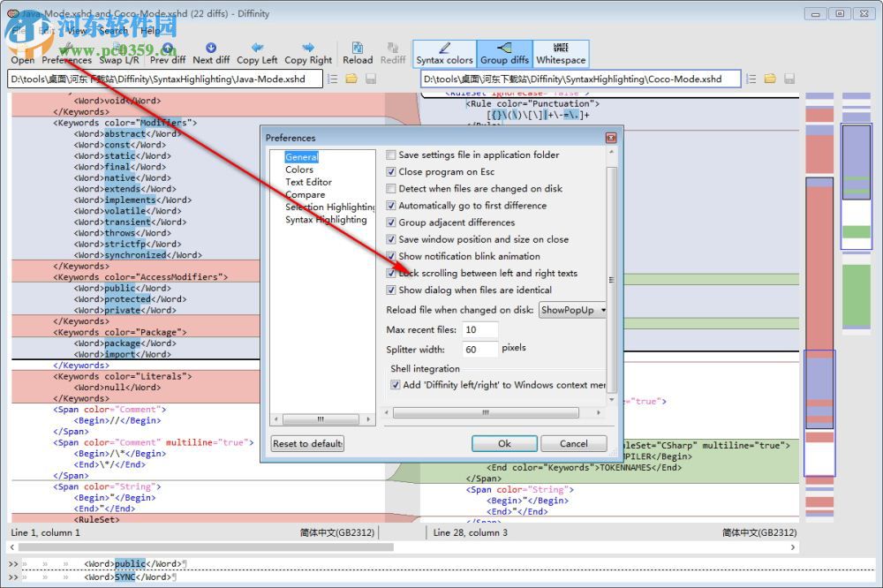Click Swap L/R in the toolbar
The width and height of the screenshot is (883, 588).
[x=119, y=54]
